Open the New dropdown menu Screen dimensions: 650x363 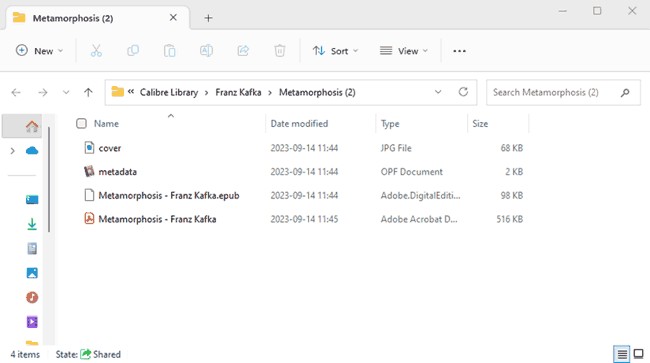[x=39, y=51]
